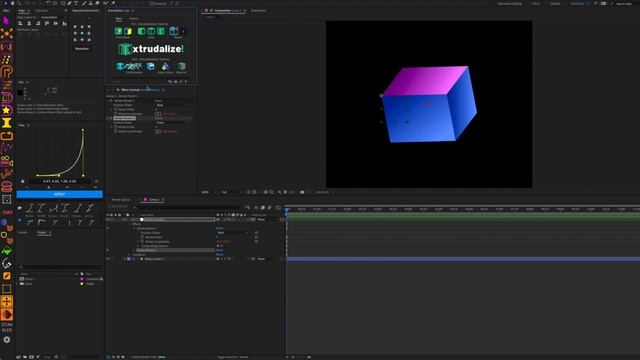The width and height of the screenshot is (640, 360).
Task: Click the current time indicator on timeline ruler
Action: coord(287,209)
